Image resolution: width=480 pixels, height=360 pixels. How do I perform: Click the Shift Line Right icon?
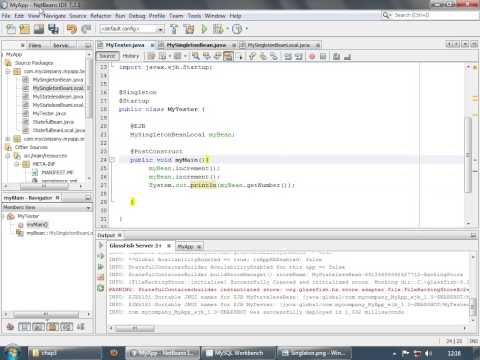(x=299, y=56)
